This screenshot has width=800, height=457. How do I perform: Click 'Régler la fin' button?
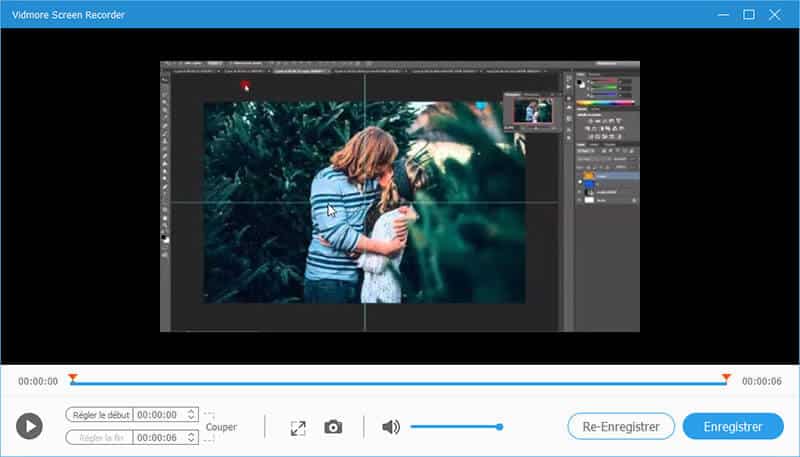[x=99, y=437]
